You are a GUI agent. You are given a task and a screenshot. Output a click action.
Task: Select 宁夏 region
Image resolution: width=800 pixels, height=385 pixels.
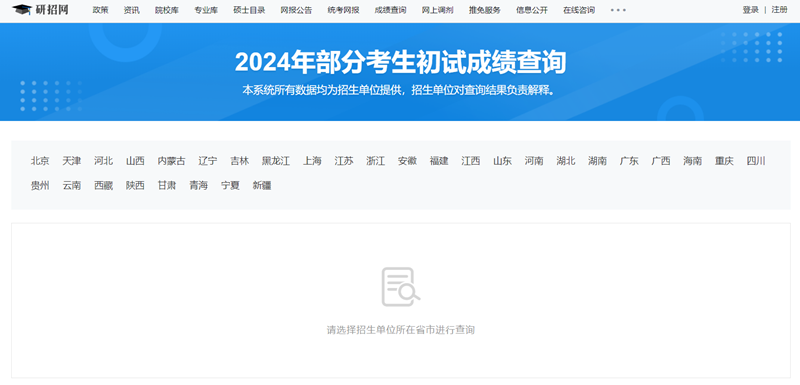pyautogui.click(x=230, y=186)
